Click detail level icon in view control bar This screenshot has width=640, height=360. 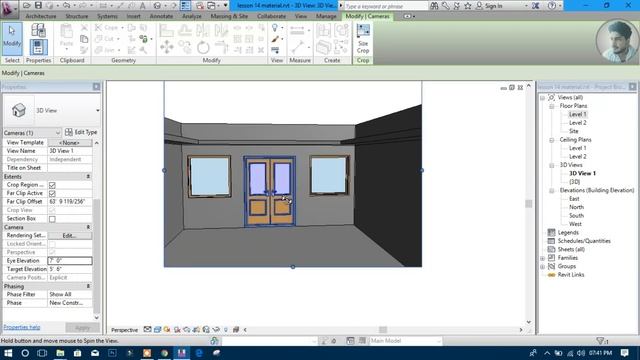point(147,329)
